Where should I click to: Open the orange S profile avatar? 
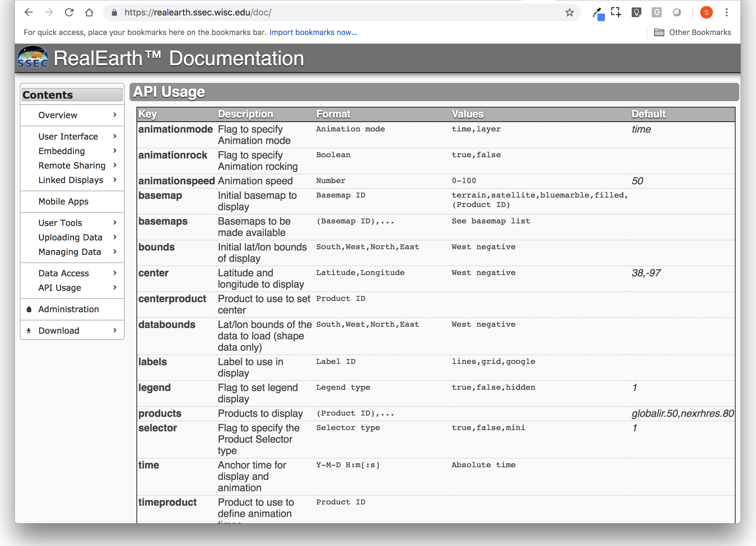[706, 13]
